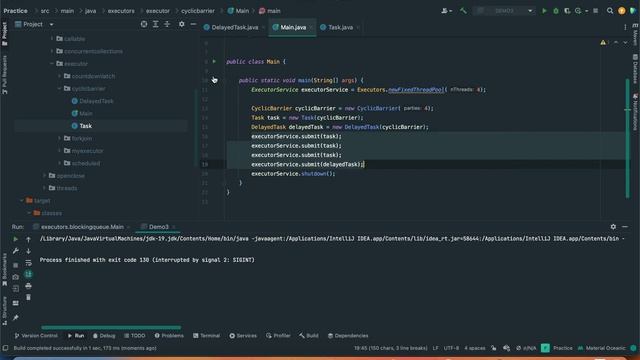Viewport: 640px width, 360px height.
Task: Pin the Run tab
Action: click(16, 318)
